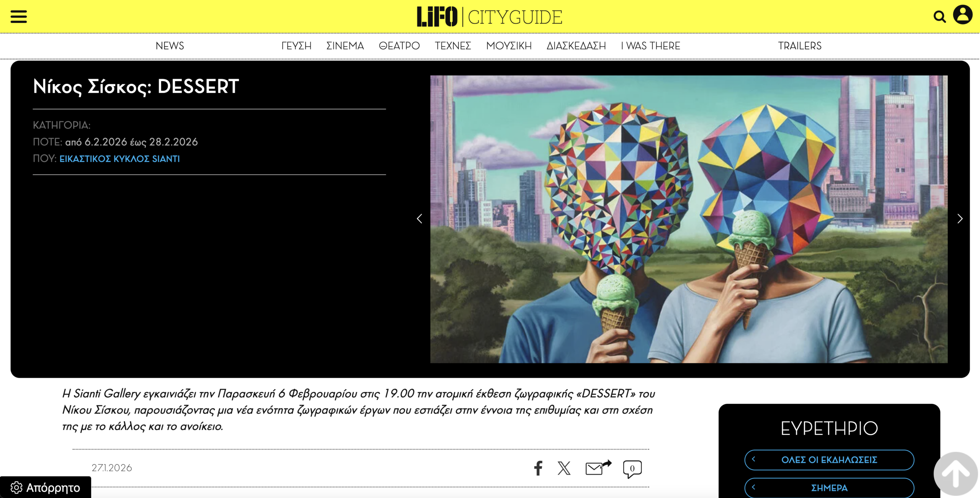This screenshot has width=980, height=498.
Task: Navigate to ΜΟΥΣΙΚΗ section
Action: 509,46
